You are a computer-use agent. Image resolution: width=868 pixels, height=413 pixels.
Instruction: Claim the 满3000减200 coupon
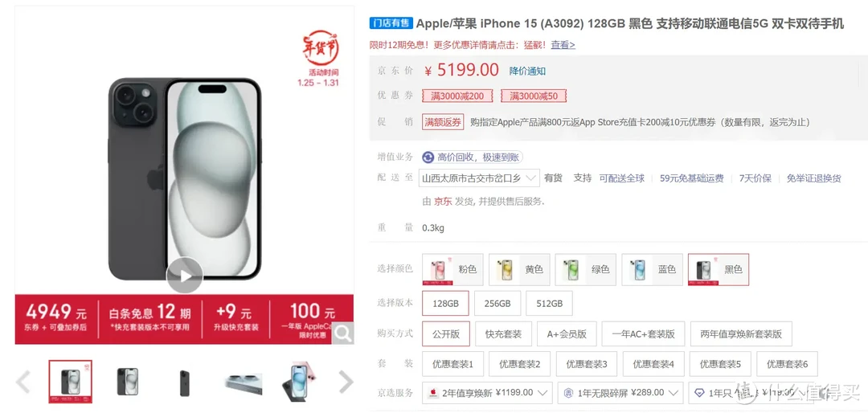tap(458, 96)
